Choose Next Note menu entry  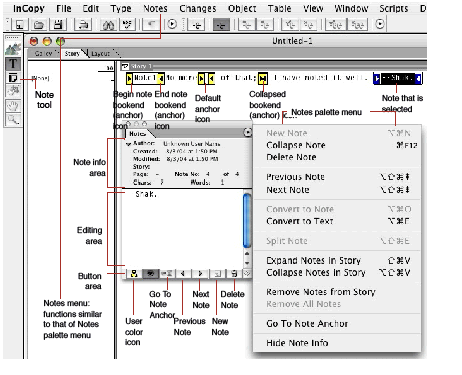[337, 190]
